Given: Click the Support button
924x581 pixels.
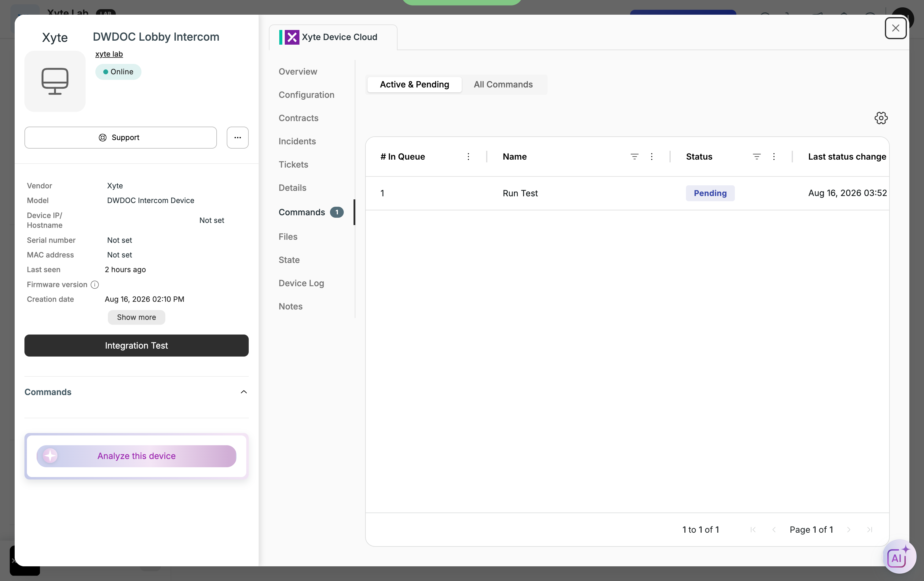Looking at the screenshot, I should pyautogui.click(x=120, y=138).
